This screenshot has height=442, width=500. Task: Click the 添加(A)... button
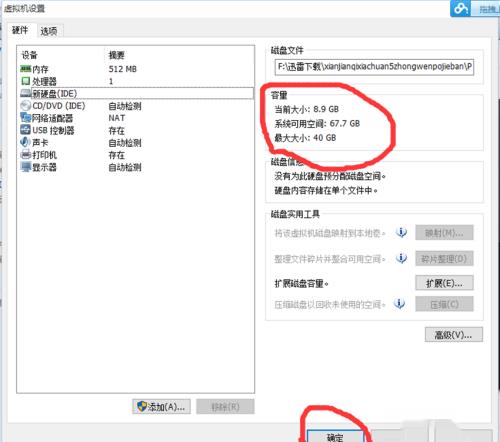161,407
